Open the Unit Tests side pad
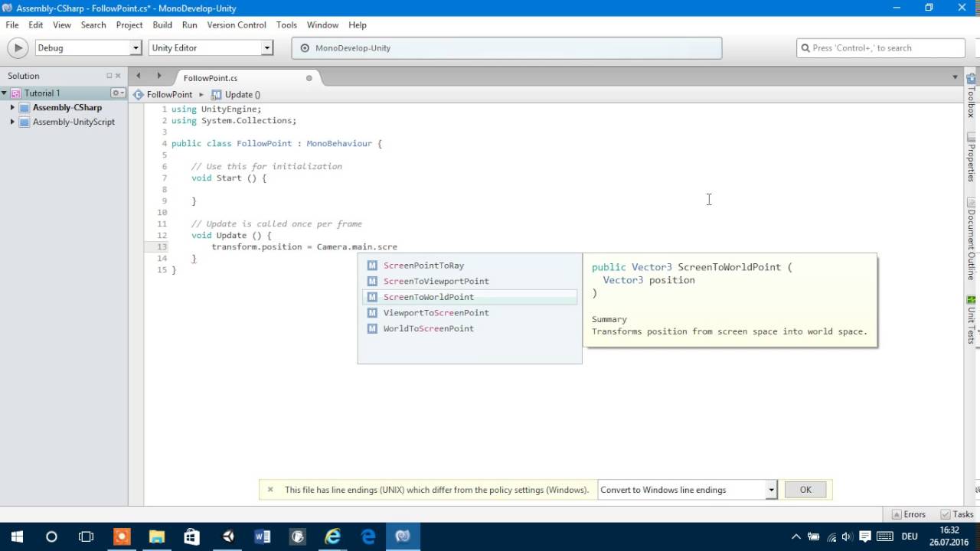Viewport: 980px width, 551px height. pos(971,319)
